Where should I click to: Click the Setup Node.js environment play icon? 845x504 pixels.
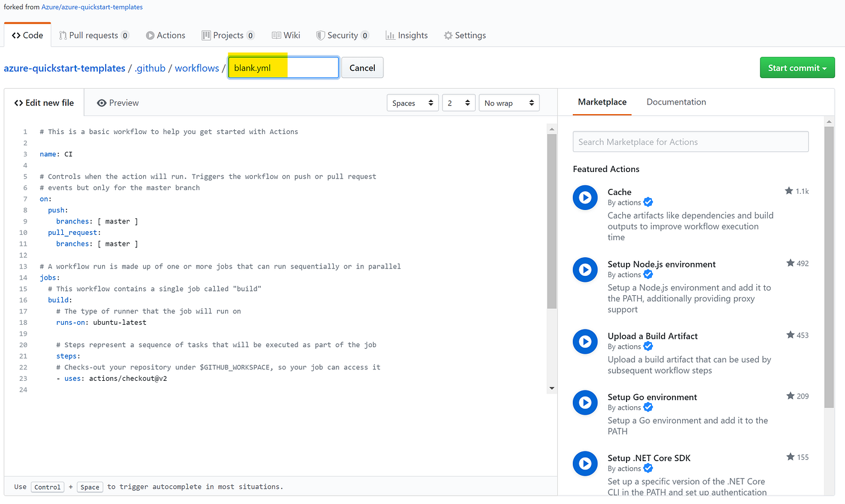(x=584, y=270)
